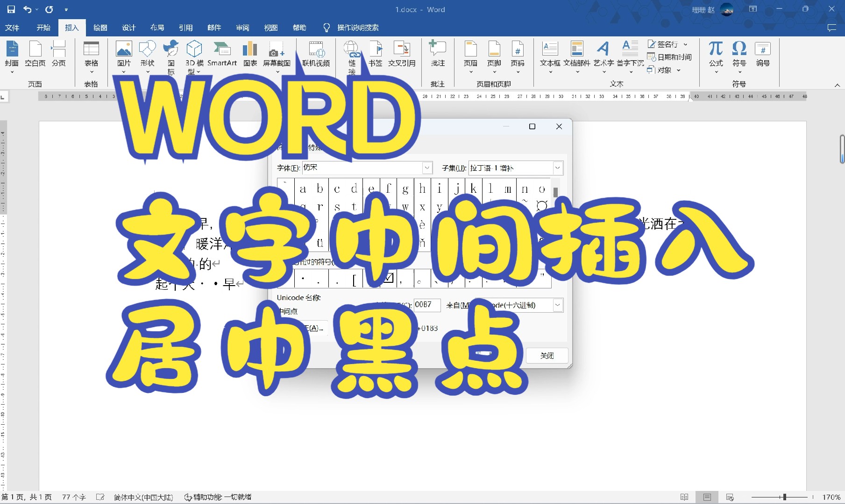
Task: Switch to the 审阅 ribbon tab
Action: pyautogui.click(x=242, y=28)
